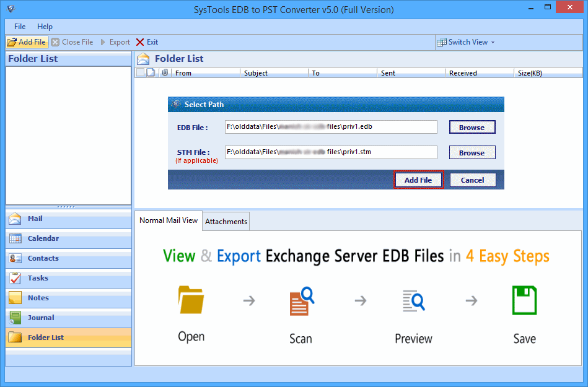
Task: Click Browse for the STM file
Action: coord(472,152)
